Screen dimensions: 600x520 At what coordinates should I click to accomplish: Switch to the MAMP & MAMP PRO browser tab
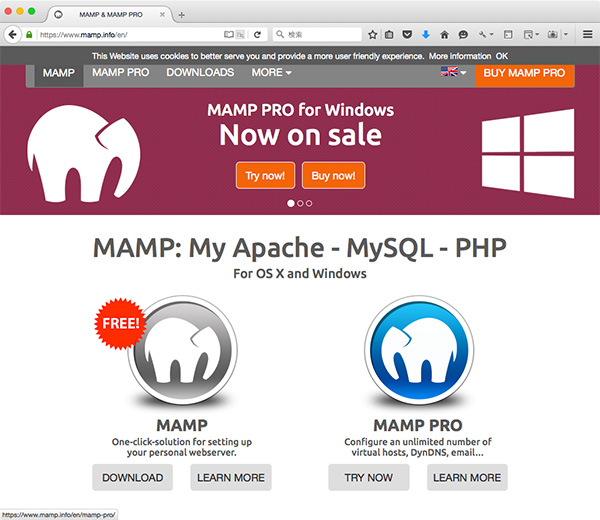click(111, 15)
